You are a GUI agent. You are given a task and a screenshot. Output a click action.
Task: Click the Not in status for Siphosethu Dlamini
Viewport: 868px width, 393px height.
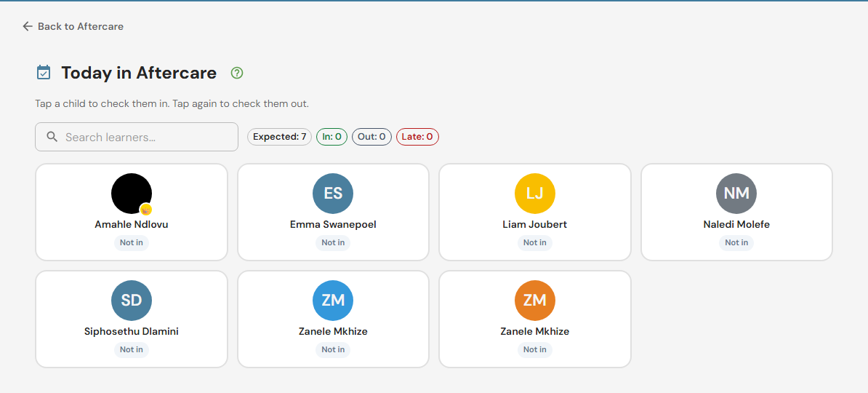click(x=131, y=350)
